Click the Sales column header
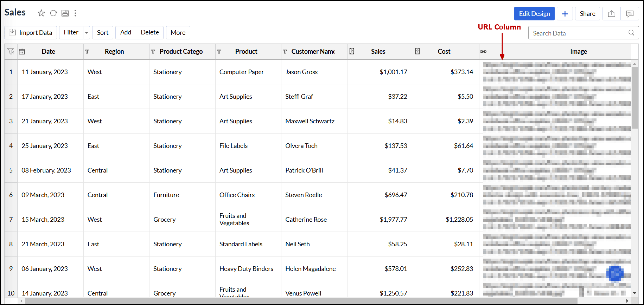644x305 pixels. point(378,52)
